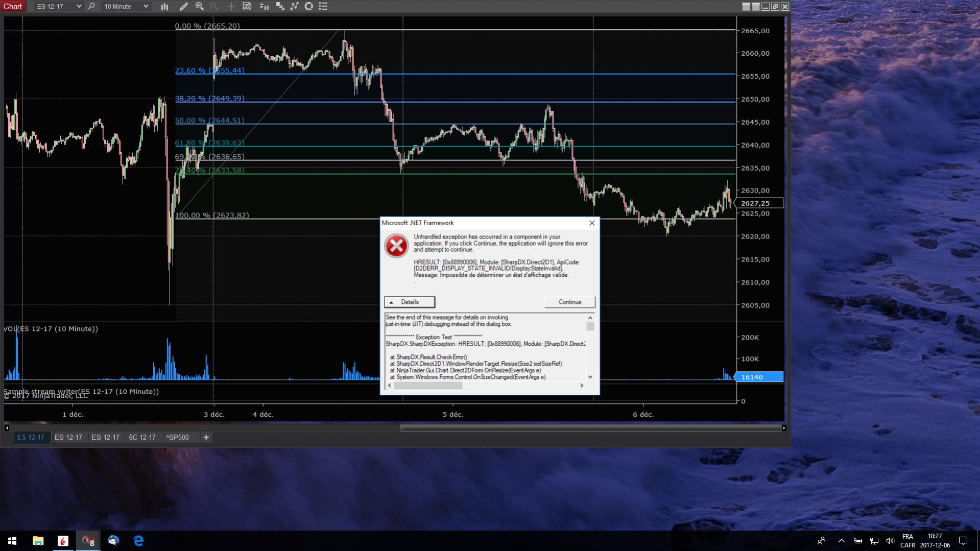Click the first link-window grey square
Viewport: 980px width, 551px height.
746,7
